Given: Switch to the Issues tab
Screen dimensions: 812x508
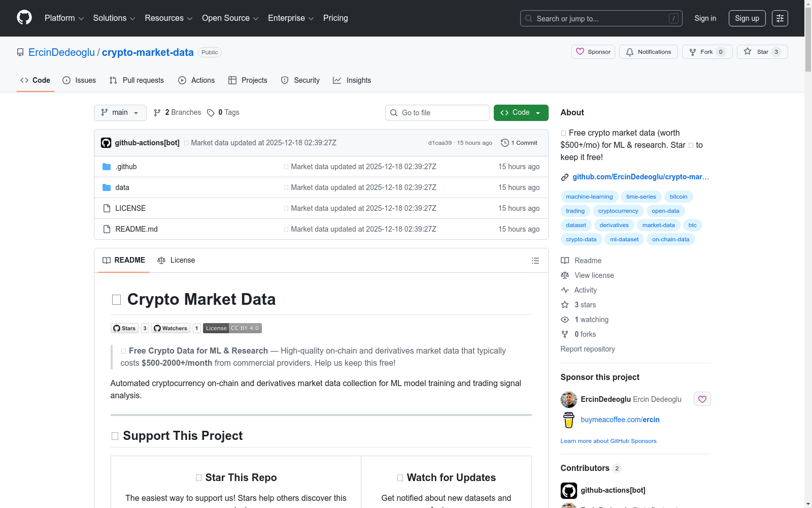Looking at the screenshot, I should [x=79, y=80].
